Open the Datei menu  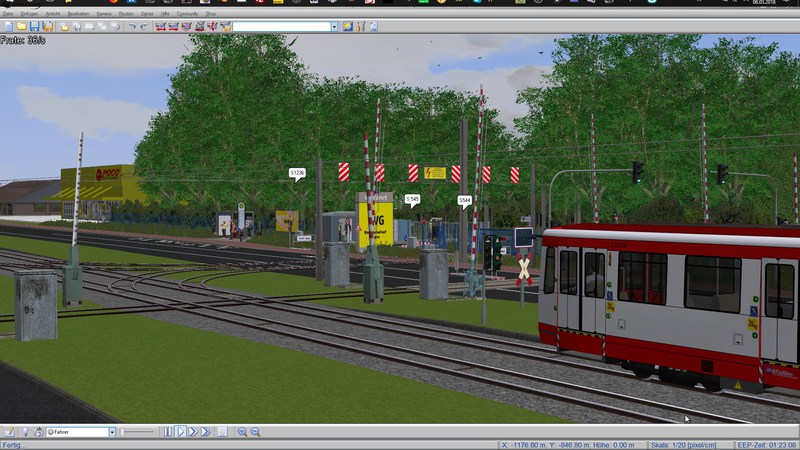(x=9, y=14)
